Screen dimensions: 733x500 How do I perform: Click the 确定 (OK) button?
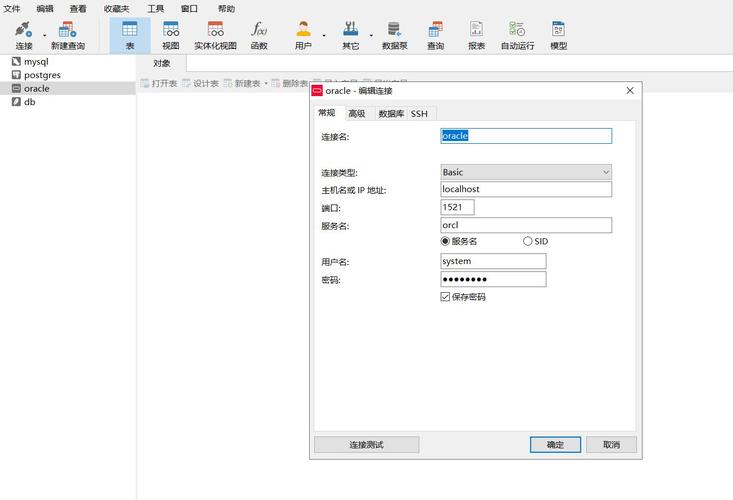click(x=555, y=444)
